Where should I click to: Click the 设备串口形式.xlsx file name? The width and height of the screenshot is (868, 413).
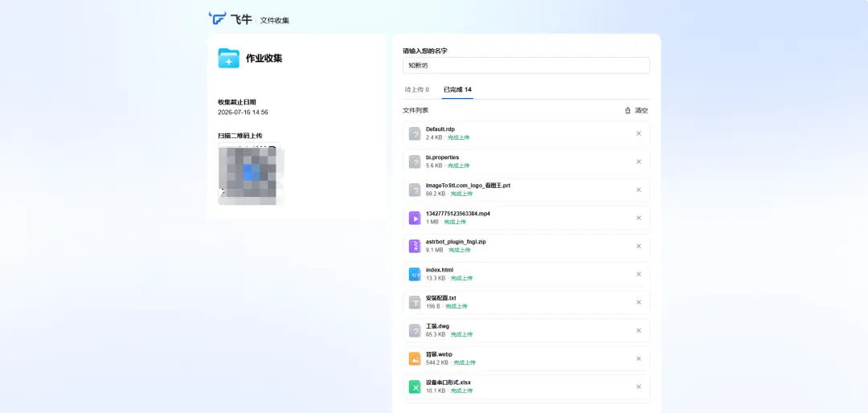(x=448, y=382)
